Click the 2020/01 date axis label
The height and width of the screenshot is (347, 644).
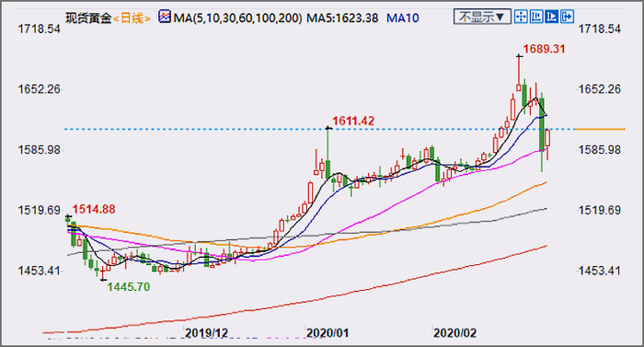pos(328,332)
